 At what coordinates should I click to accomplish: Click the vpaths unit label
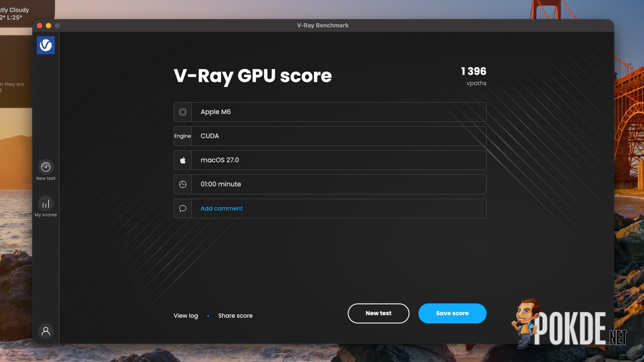pyautogui.click(x=476, y=83)
